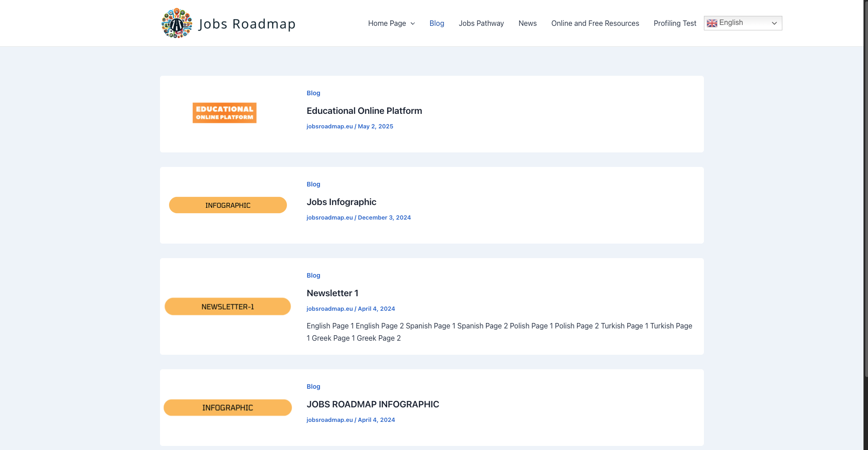
Task: Expand the Home Page dropdown chevron
Action: (x=412, y=24)
